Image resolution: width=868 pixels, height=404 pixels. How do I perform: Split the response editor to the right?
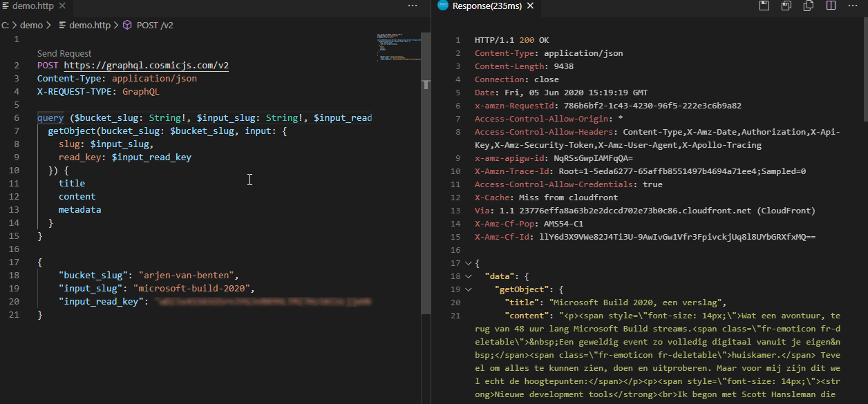pos(831,6)
